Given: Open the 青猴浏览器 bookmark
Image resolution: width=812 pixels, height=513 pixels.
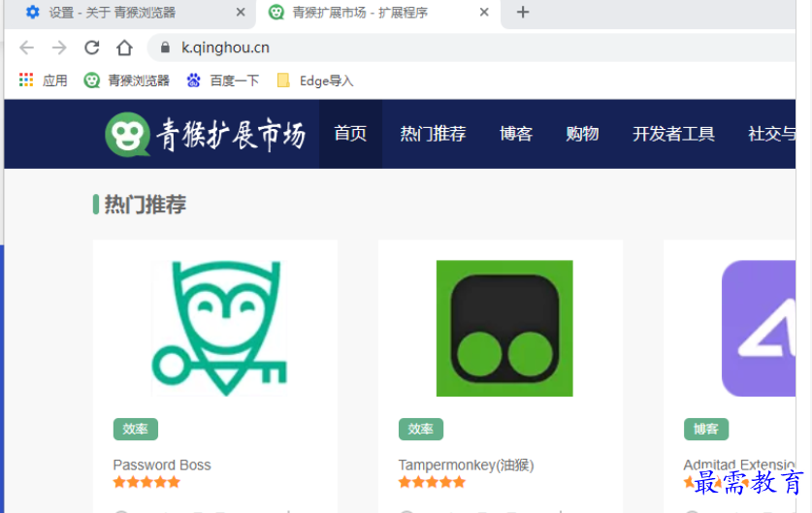Looking at the screenshot, I should tap(126, 80).
